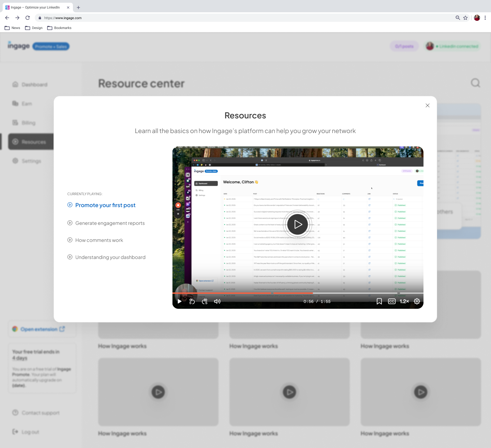Open the browser zoom magnifier icon
Image resolution: width=491 pixels, height=448 pixels.
tap(458, 18)
